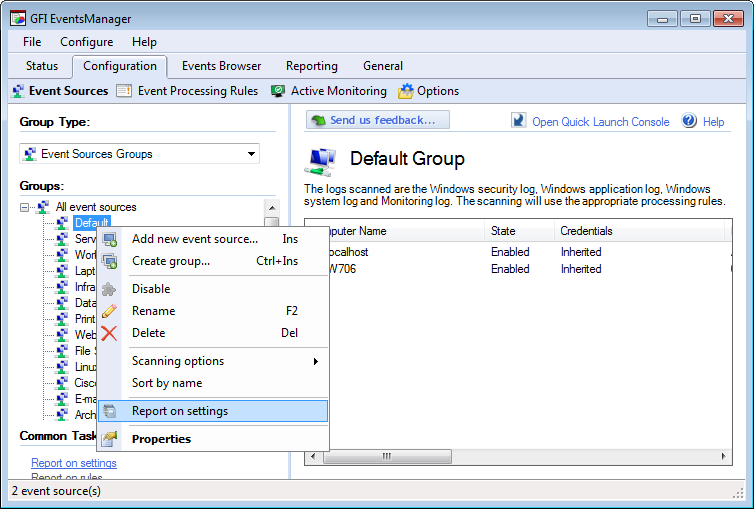The width and height of the screenshot is (754, 509).
Task: Click the Event Processing Rules icon
Action: click(124, 91)
